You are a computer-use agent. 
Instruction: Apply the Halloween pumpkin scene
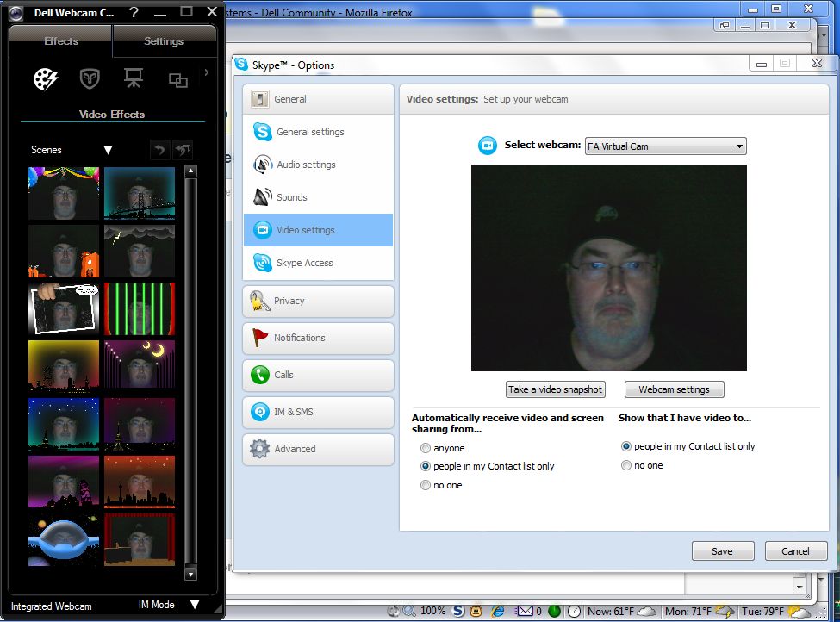tap(64, 252)
